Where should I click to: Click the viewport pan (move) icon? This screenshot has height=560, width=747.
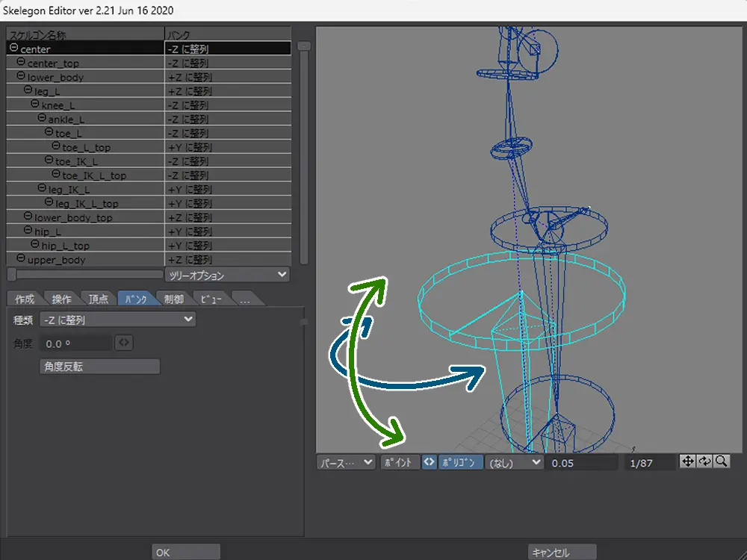tap(688, 462)
